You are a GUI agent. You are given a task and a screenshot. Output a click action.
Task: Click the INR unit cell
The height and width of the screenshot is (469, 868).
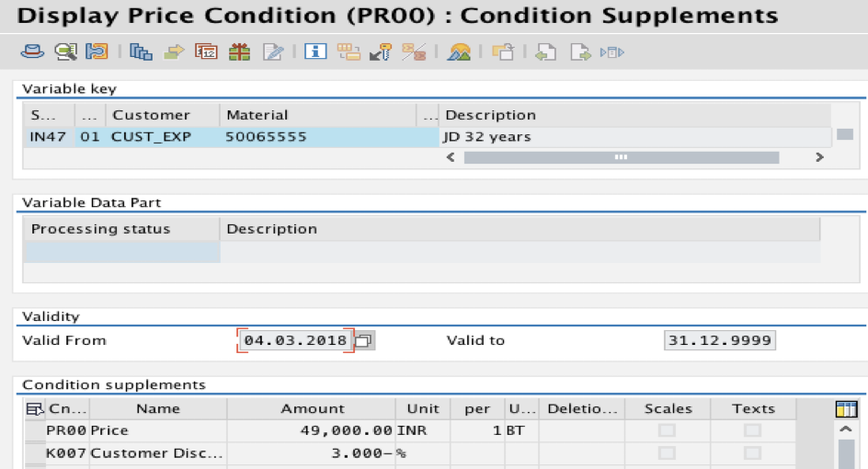(422, 430)
